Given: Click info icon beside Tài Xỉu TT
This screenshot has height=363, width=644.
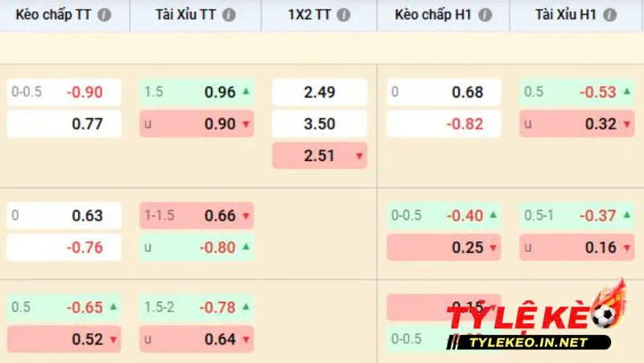Looking at the screenshot, I should point(229,15).
